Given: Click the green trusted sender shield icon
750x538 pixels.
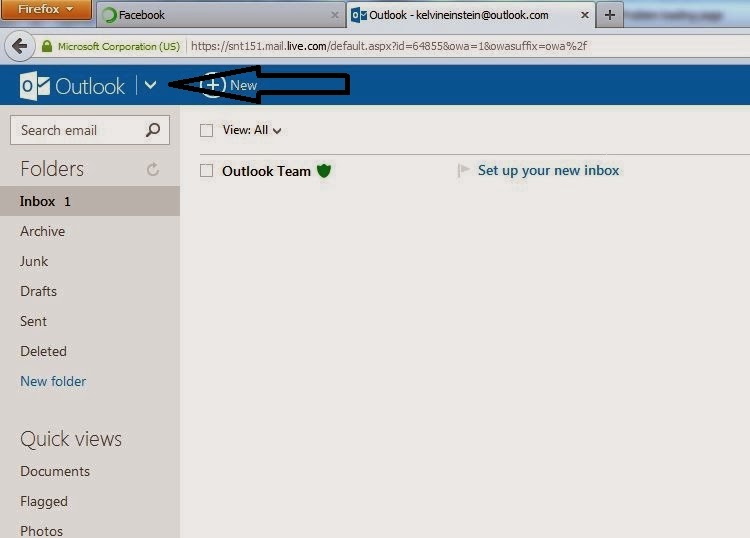Looking at the screenshot, I should pyautogui.click(x=324, y=170).
